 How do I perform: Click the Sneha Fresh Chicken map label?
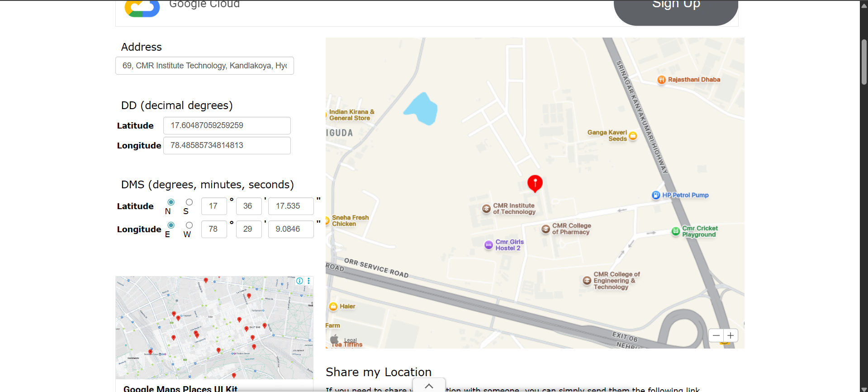350,221
